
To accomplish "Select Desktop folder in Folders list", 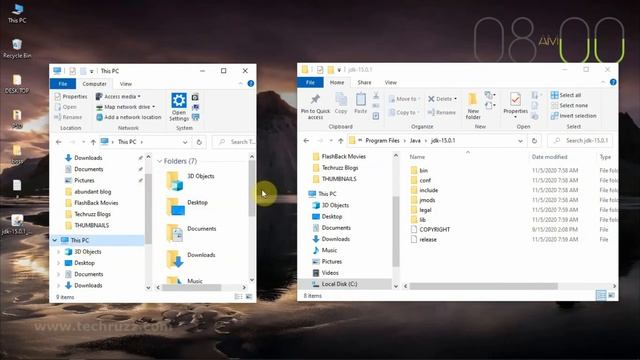I will [x=187, y=207].
